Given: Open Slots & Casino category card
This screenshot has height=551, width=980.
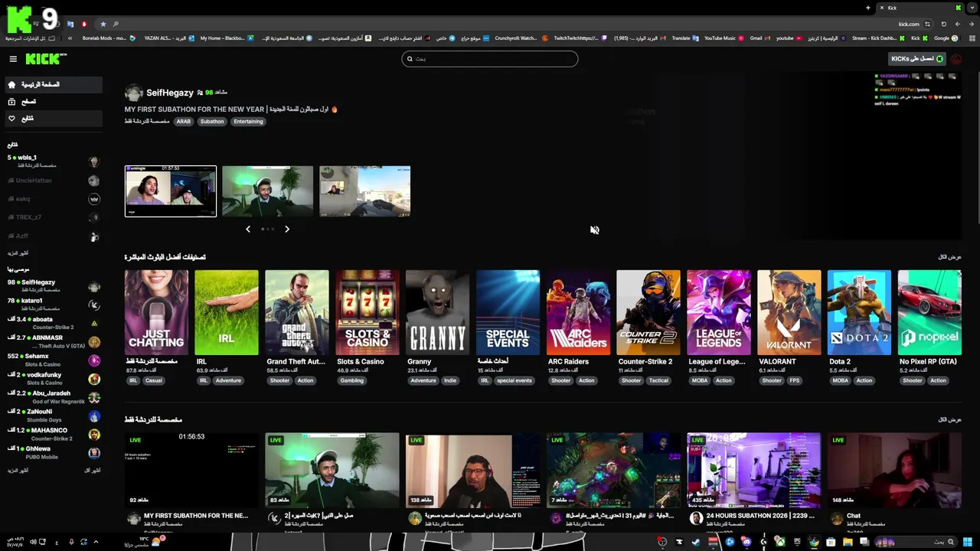Looking at the screenshot, I should pos(367,313).
